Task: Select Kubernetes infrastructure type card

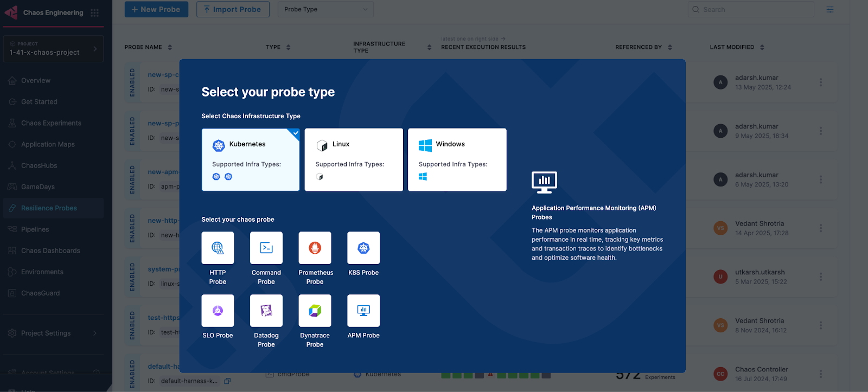Action: [x=250, y=159]
